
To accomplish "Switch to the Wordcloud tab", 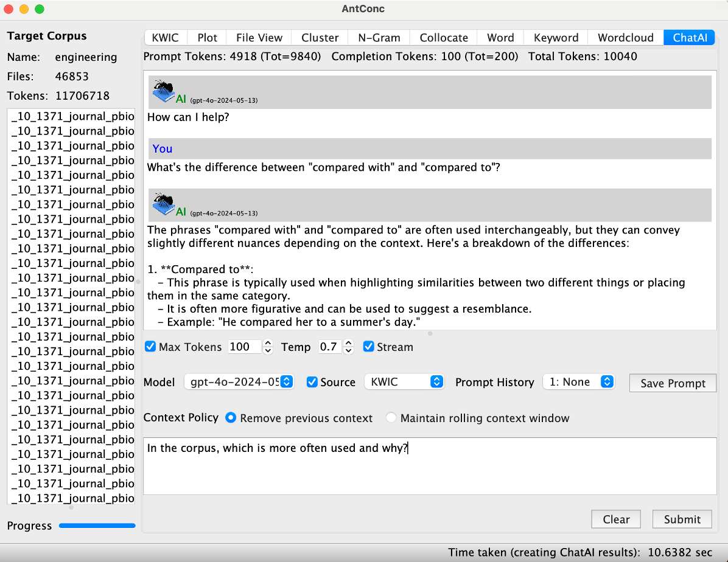I will pyautogui.click(x=625, y=38).
